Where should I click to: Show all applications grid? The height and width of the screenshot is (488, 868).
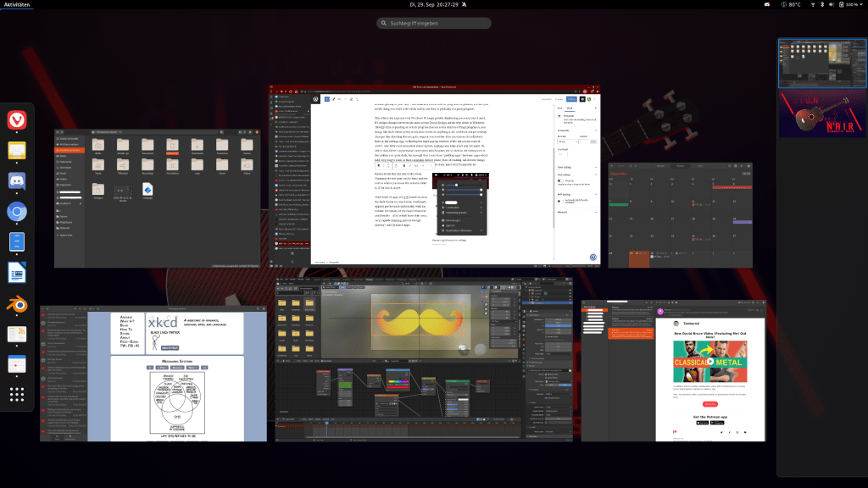pos(17,395)
